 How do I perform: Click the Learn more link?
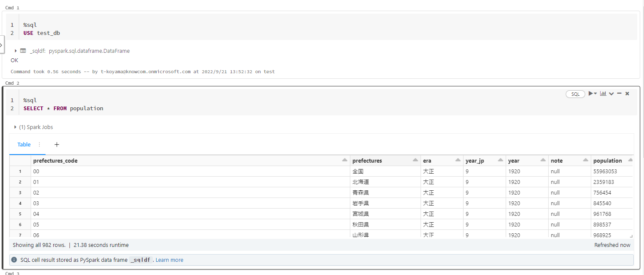[169, 260]
